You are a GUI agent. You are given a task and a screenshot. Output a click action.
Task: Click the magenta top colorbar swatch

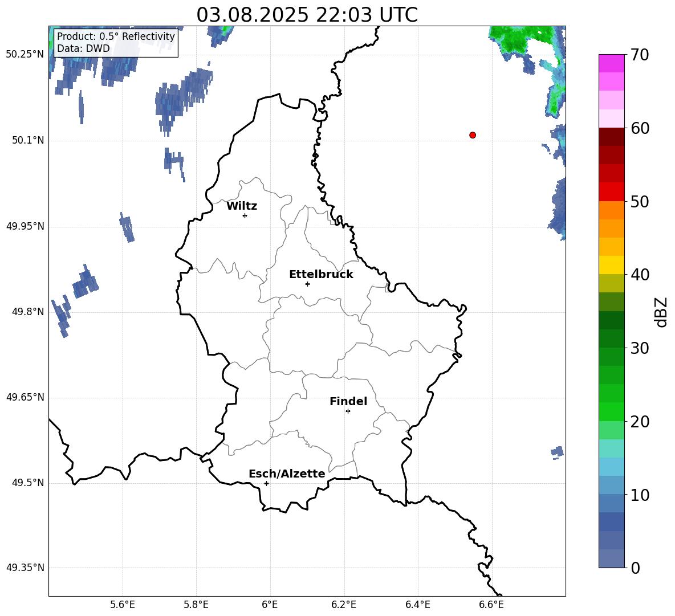coord(611,63)
